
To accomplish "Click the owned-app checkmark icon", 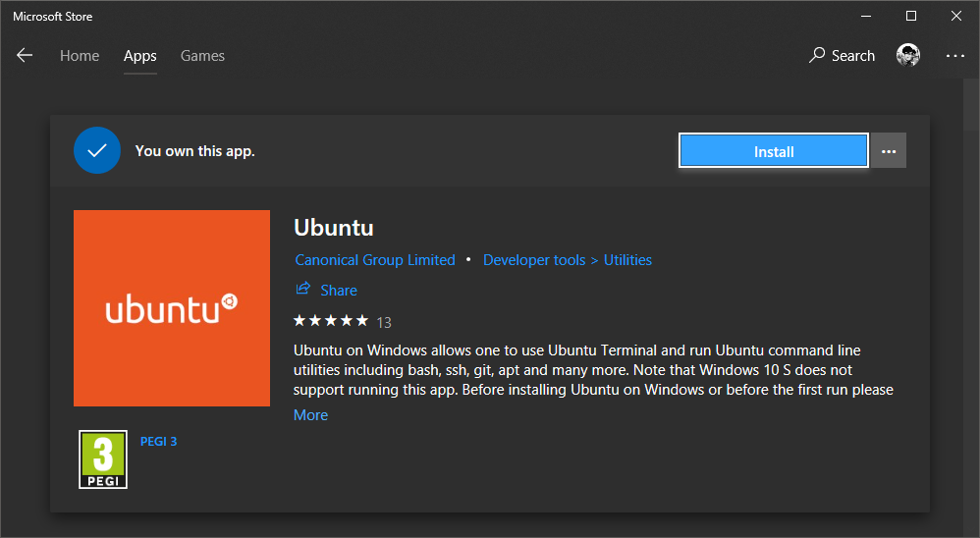I will pyautogui.click(x=97, y=150).
